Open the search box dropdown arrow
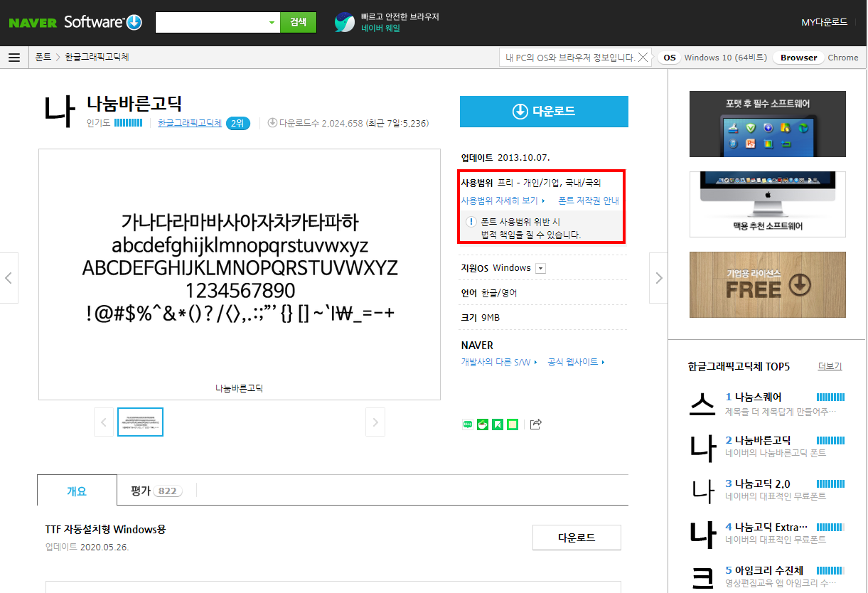868x593 pixels. [272, 23]
